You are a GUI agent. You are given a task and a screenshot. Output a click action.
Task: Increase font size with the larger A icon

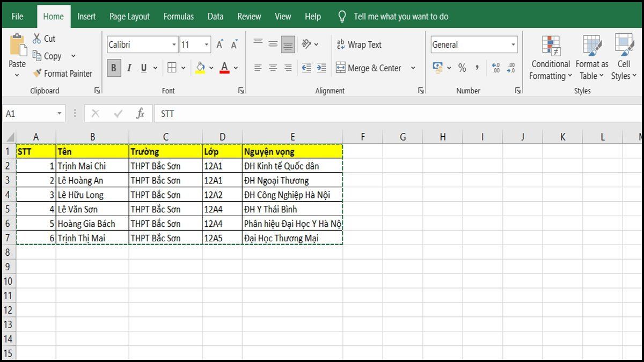coord(220,45)
